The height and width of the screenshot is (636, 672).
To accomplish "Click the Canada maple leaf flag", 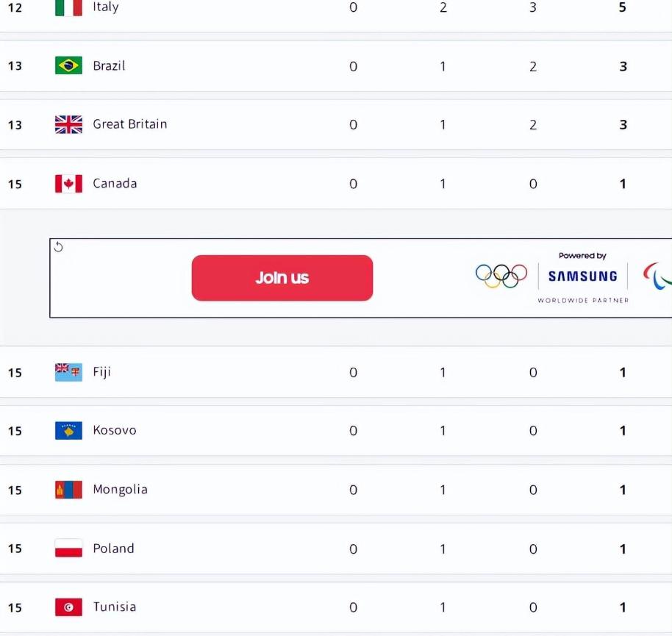I will tap(68, 184).
